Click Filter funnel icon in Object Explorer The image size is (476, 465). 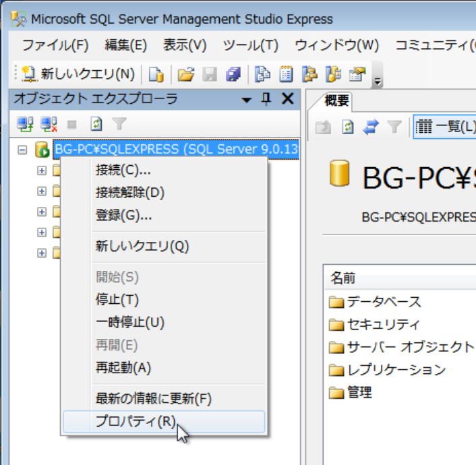(119, 124)
